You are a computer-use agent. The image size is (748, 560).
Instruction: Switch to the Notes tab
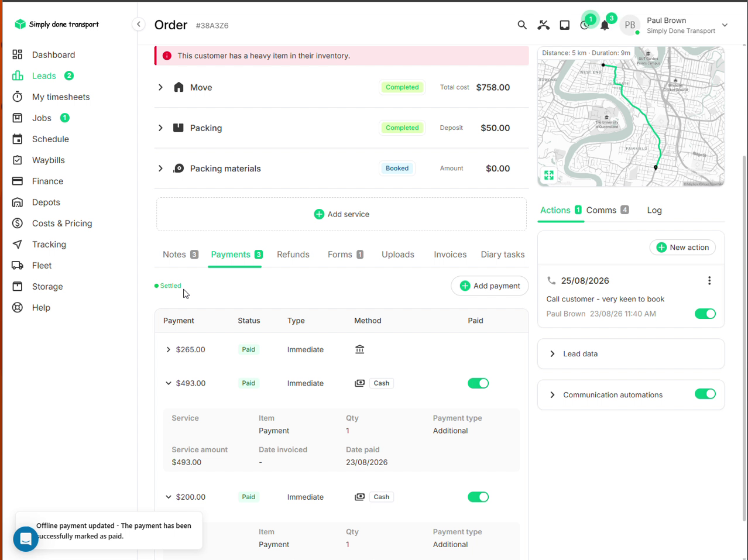pyautogui.click(x=180, y=255)
